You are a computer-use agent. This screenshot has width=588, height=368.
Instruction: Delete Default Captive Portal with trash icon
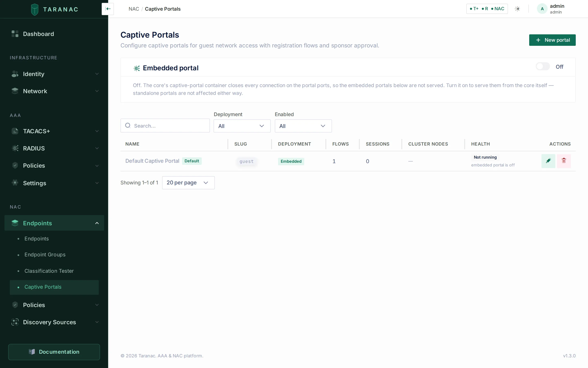pos(564,161)
